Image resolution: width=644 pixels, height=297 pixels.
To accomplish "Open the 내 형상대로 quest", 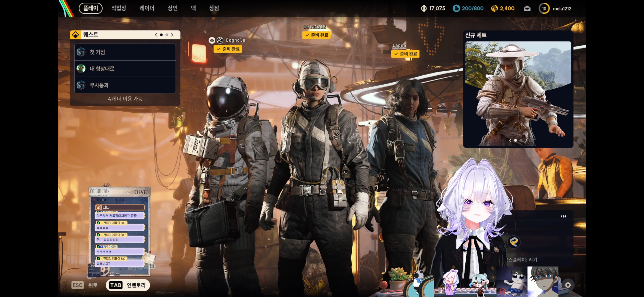I will [125, 68].
